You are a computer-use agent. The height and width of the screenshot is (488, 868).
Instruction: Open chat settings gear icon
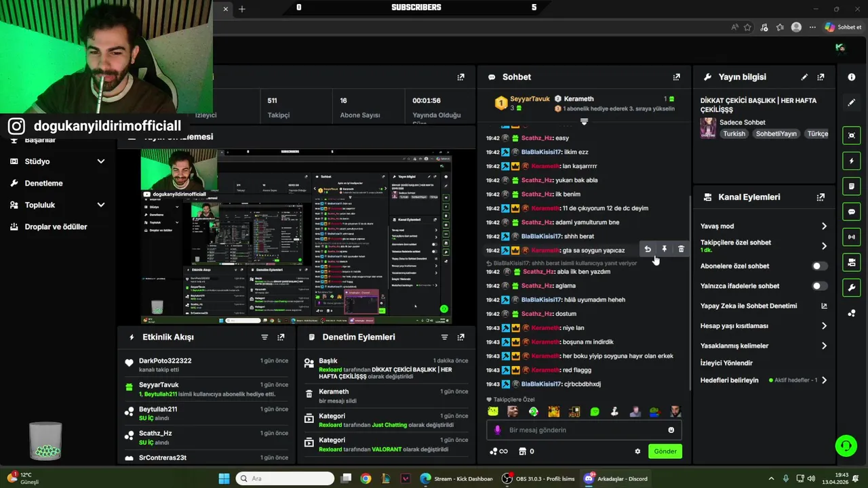pyautogui.click(x=637, y=451)
